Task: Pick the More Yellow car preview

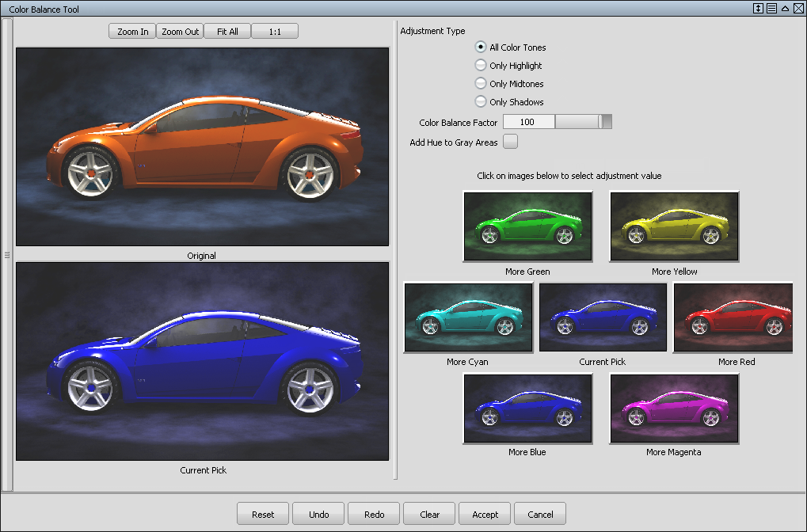Action: coord(674,226)
